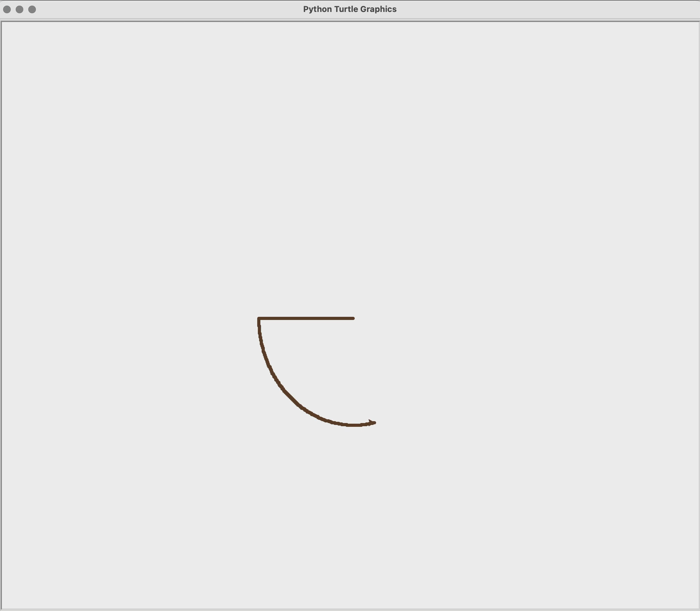The height and width of the screenshot is (611, 700).
Task: Click the canvas's left border edge
Action: click(1, 308)
